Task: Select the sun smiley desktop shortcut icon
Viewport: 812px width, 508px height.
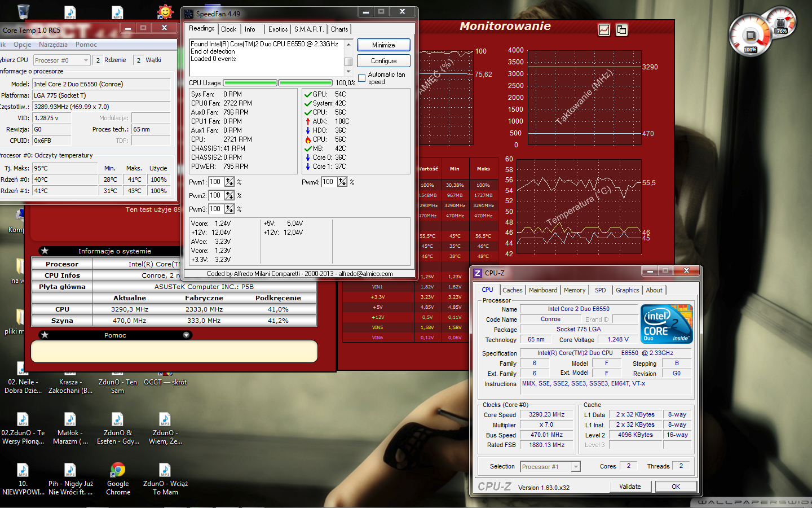Action: 165,11
